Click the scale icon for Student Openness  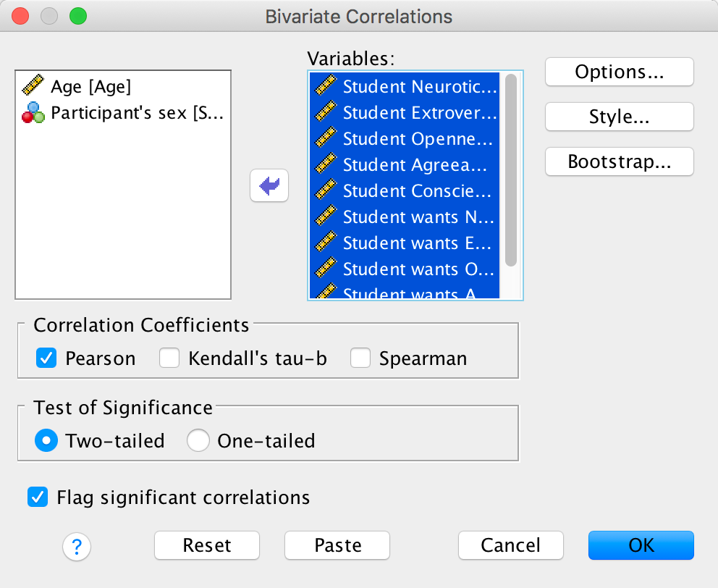tap(326, 138)
